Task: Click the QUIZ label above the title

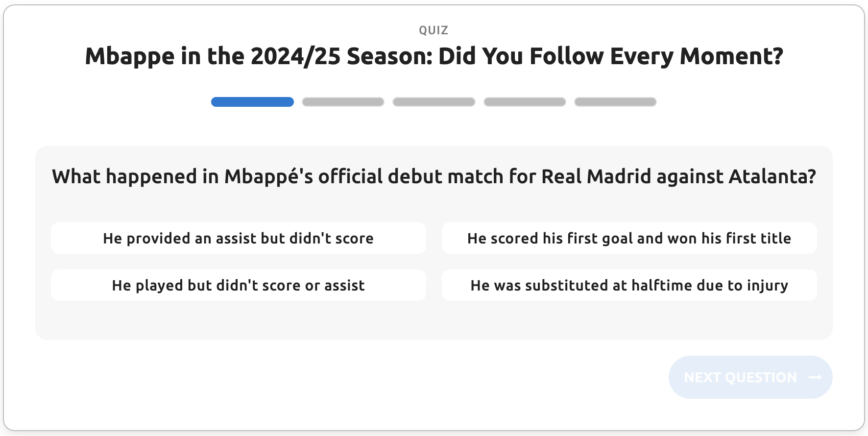Action: pos(434,30)
